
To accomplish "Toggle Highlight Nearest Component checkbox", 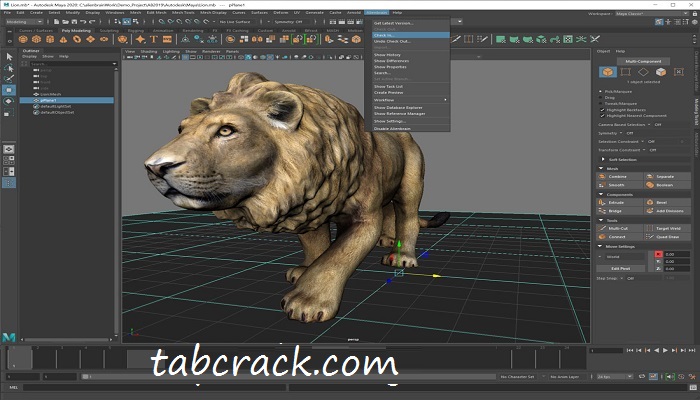I will [602, 116].
